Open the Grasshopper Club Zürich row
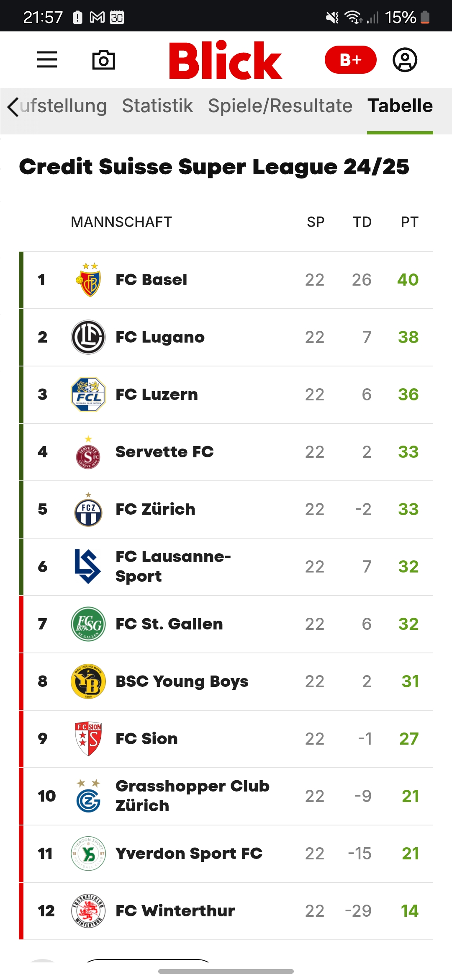This screenshot has width=452, height=980. [193, 796]
